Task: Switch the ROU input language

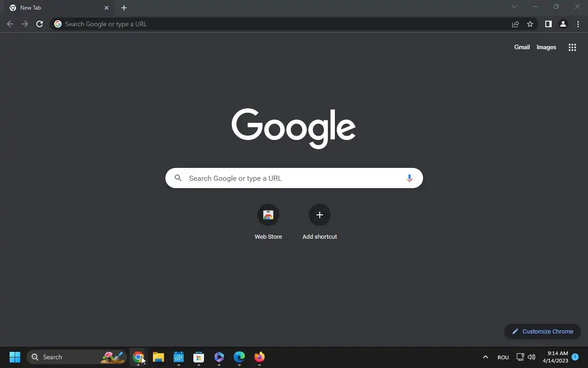Action: pyautogui.click(x=503, y=357)
